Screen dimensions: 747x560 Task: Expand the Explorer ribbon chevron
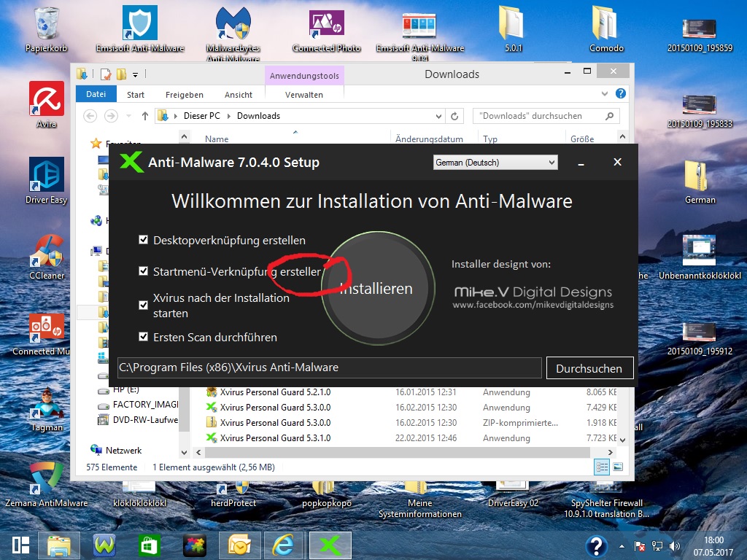(x=605, y=94)
